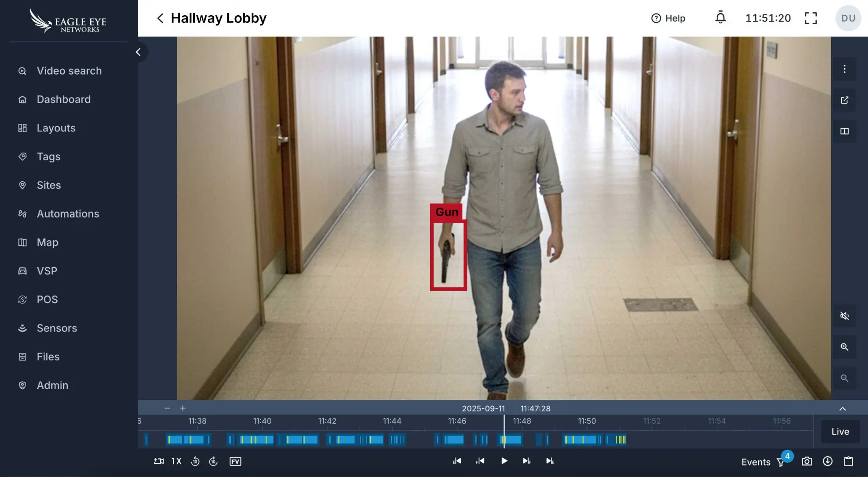The height and width of the screenshot is (477, 868).
Task: Skip forward 10 seconds
Action: pyautogui.click(x=214, y=461)
